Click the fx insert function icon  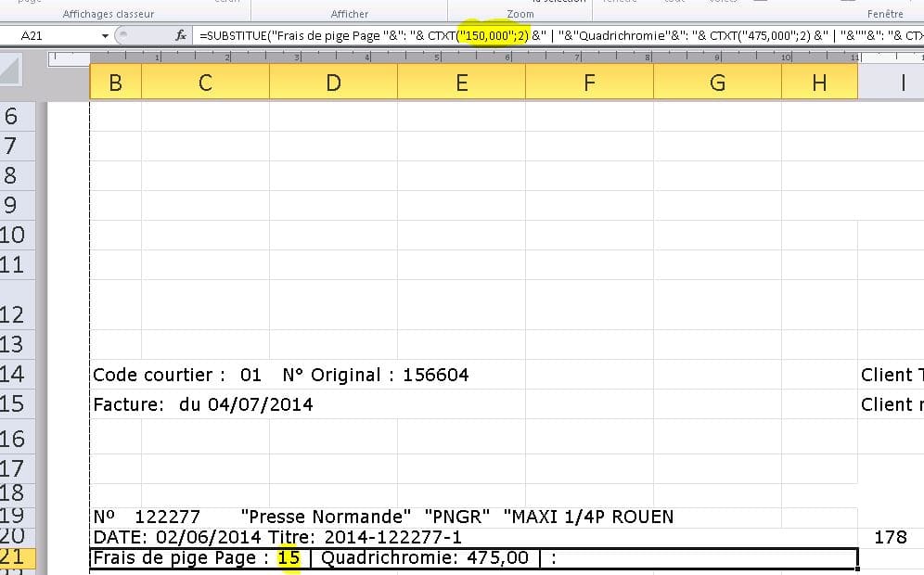[x=182, y=36]
